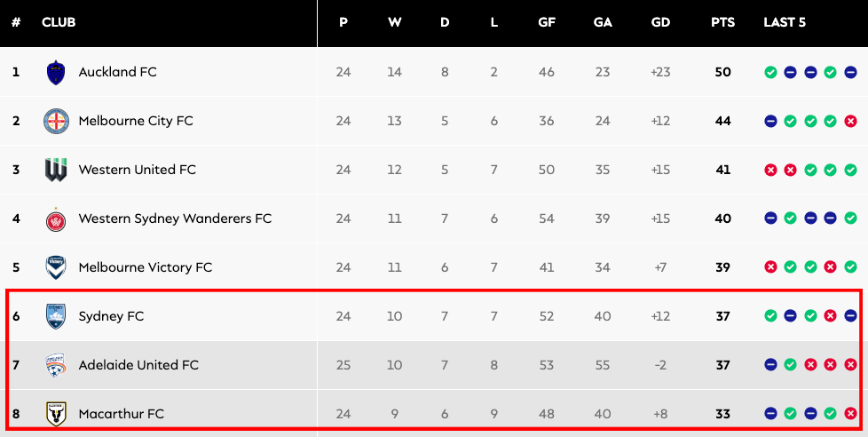The width and height of the screenshot is (868, 437).
Task: Click Sydney FC's last blue draw indicator
Action: click(x=850, y=316)
